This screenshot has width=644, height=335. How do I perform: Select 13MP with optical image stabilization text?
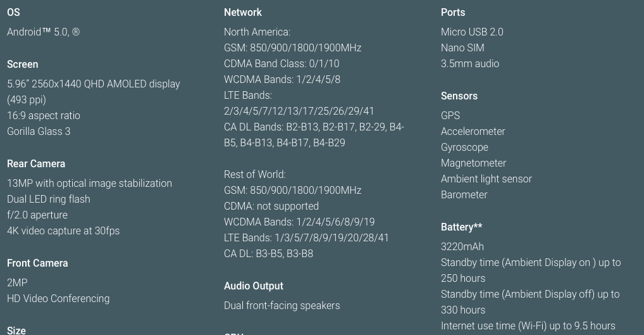(90, 183)
